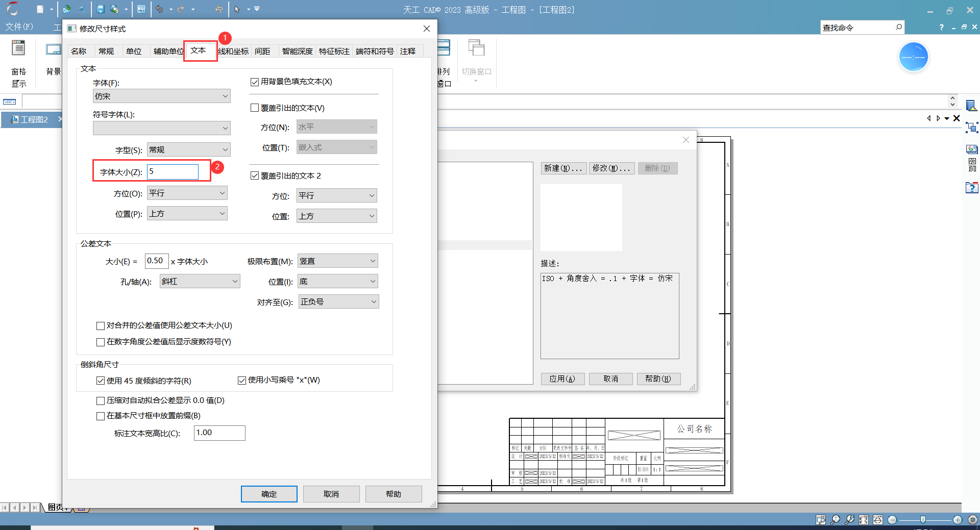Click the zoom slider handle
980x530 pixels.
coord(923,520)
